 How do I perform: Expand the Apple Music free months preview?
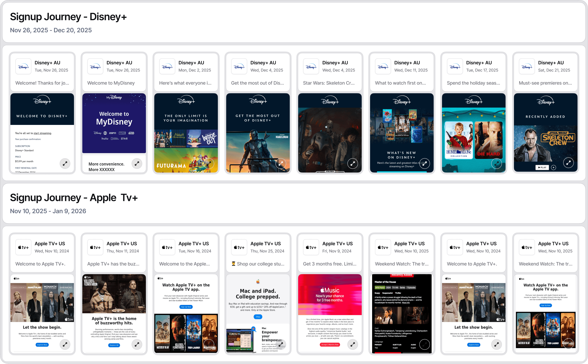pyautogui.click(x=353, y=344)
